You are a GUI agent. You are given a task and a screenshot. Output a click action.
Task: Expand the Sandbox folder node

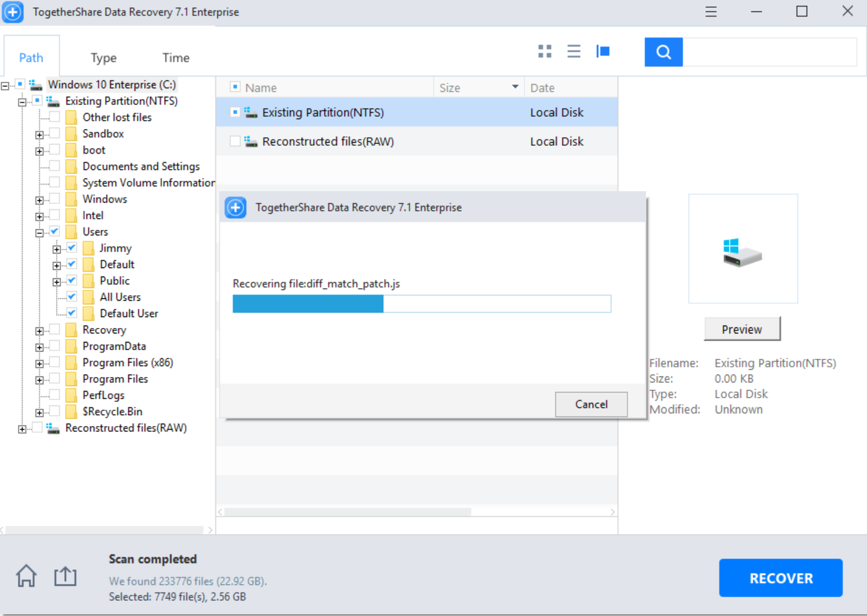coord(39,135)
